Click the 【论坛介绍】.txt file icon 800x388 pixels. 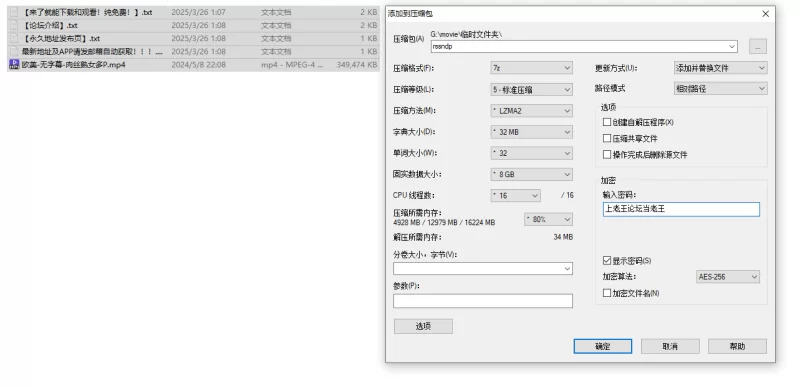coord(14,26)
